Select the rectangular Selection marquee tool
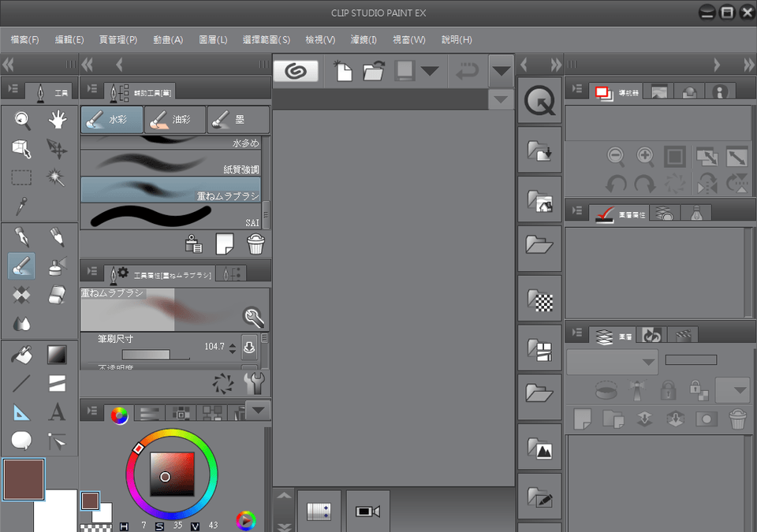 22,177
